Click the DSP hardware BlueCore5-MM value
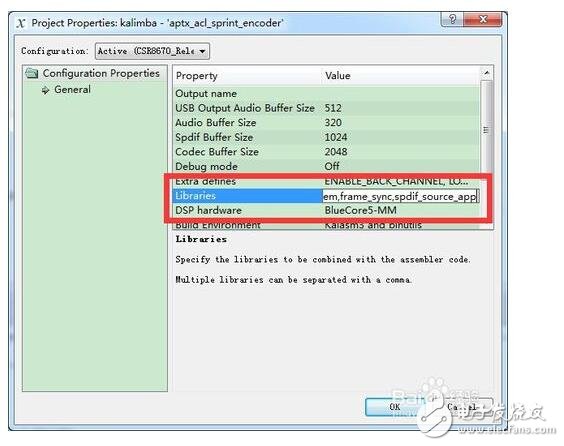The height and width of the screenshot is (446, 564). coord(360,210)
